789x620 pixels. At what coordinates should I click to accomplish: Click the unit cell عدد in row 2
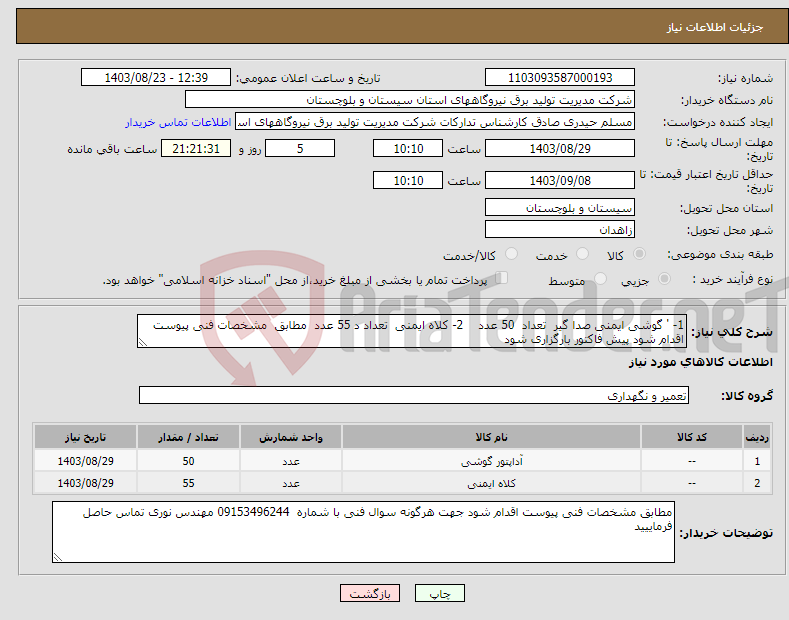291,483
